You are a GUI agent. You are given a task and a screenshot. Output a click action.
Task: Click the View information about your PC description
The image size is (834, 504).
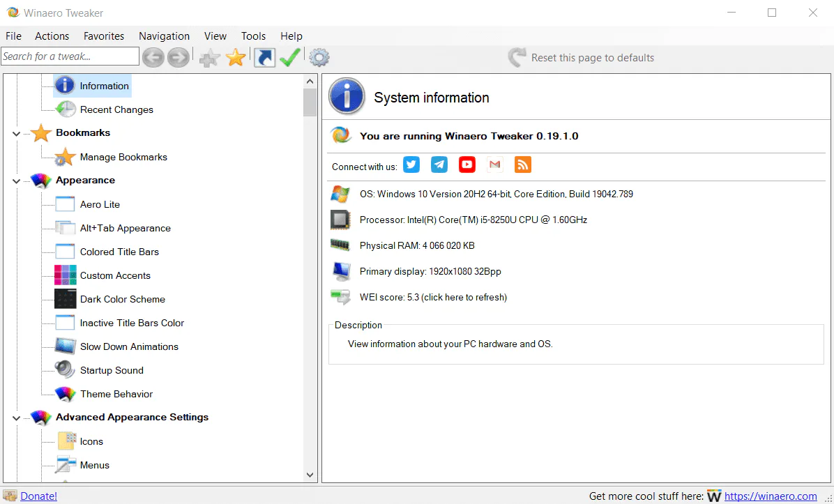pyautogui.click(x=450, y=344)
